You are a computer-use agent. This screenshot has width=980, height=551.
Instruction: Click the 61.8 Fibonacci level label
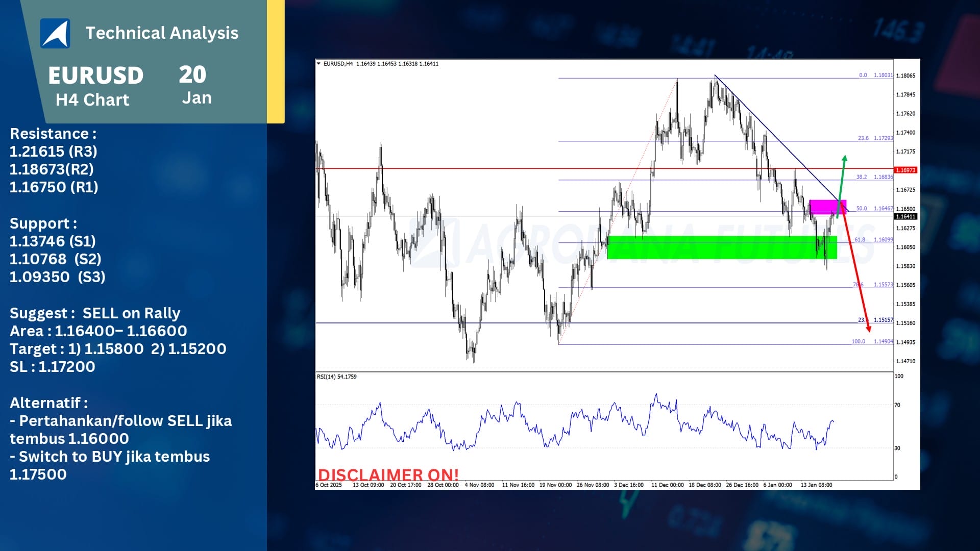pos(860,239)
